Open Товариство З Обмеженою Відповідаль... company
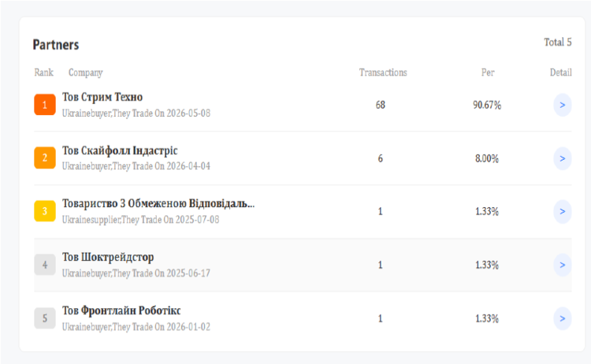Screen dimensions: 591x364 [x=158, y=203]
